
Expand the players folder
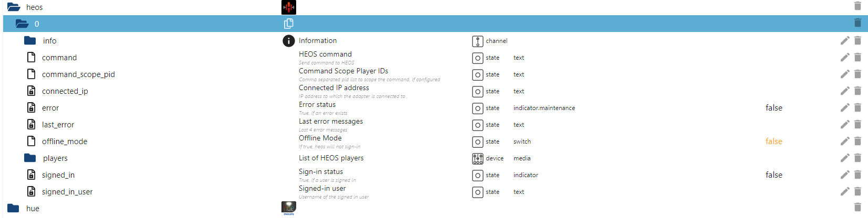[30, 158]
